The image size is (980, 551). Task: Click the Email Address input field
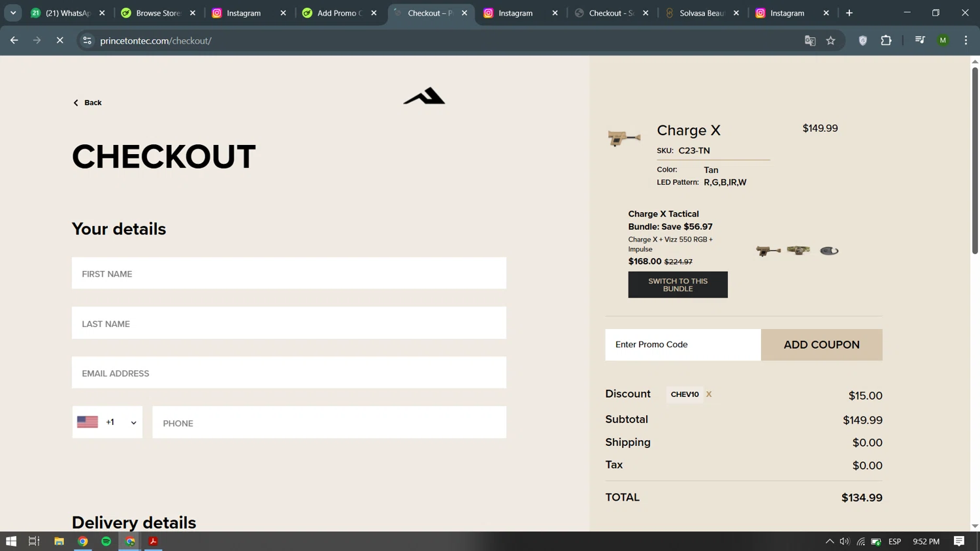click(x=289, y=373)
